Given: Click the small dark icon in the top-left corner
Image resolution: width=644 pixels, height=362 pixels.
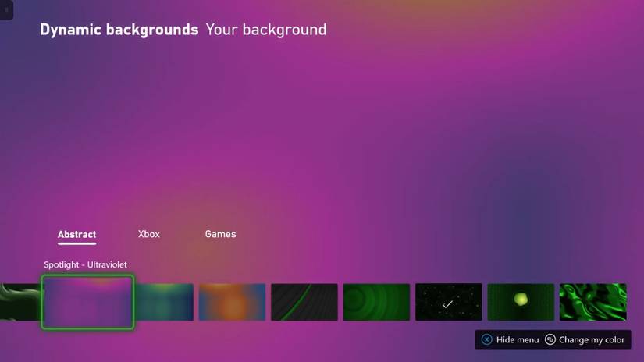Looking at the screenshot, I should click(6, 10).
